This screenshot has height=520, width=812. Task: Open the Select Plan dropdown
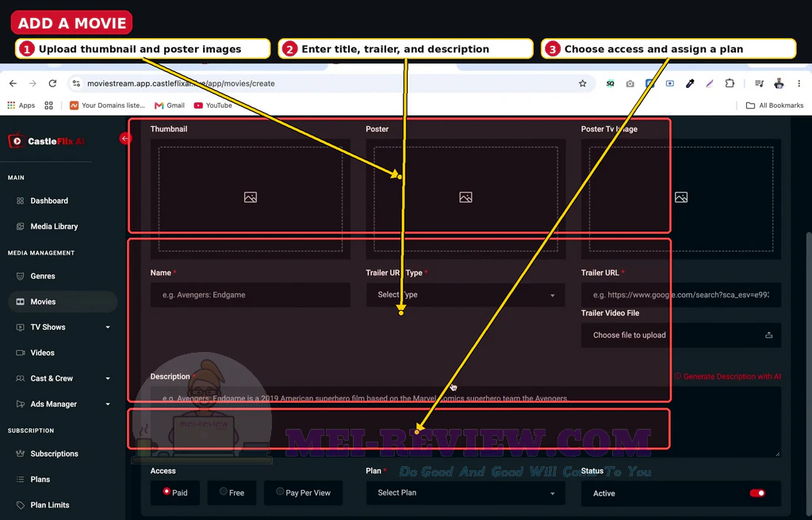click(465, 492)
